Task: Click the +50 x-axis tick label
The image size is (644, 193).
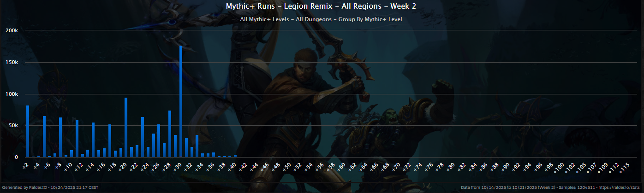Action: coord(286,166)
